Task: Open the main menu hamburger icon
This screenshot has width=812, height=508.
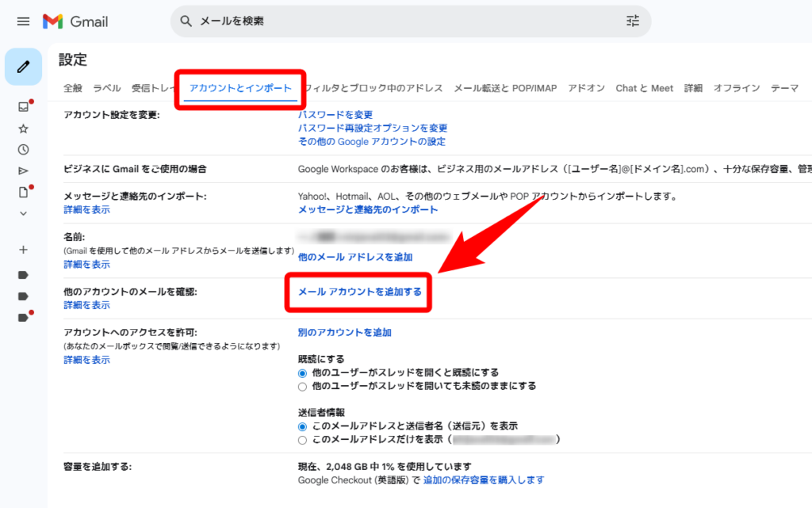Action: pos(23,21)
